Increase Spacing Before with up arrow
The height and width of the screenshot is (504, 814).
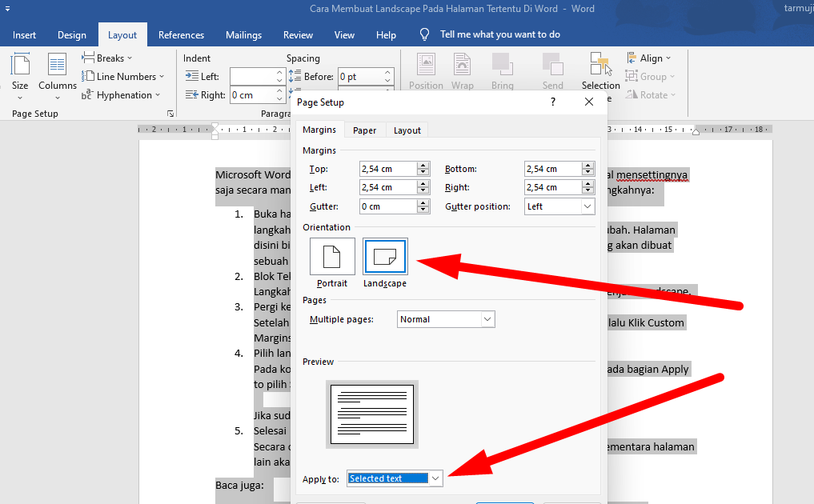click(388, 72)
